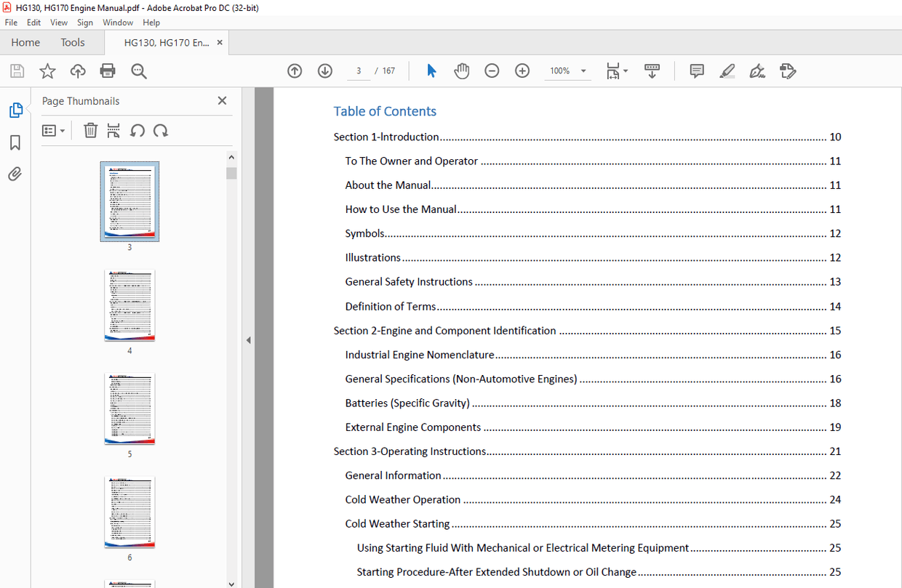Open the 100% zoom level dropdown
The height and width of the screenshot is (588, 902).
pyautogui.click(x=583, y=71)
